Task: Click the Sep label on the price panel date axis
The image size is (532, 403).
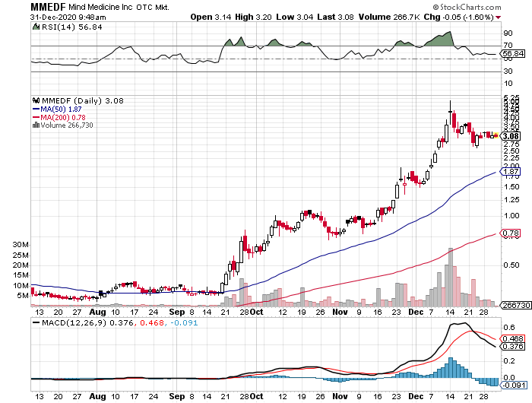Action: pyautogui.click(x=177, y=312)
